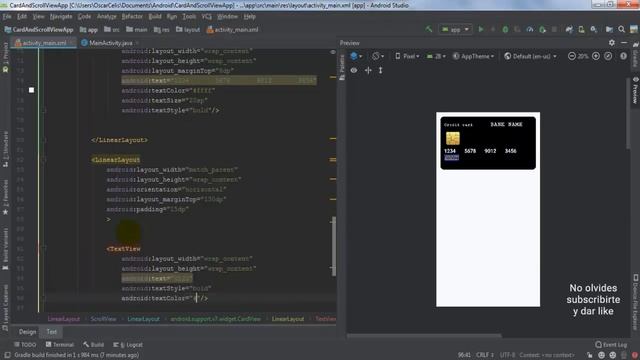The height and width of the screenshot is (360, 640).
Task: Open SDK Manager icon
Action: (593, 29)
